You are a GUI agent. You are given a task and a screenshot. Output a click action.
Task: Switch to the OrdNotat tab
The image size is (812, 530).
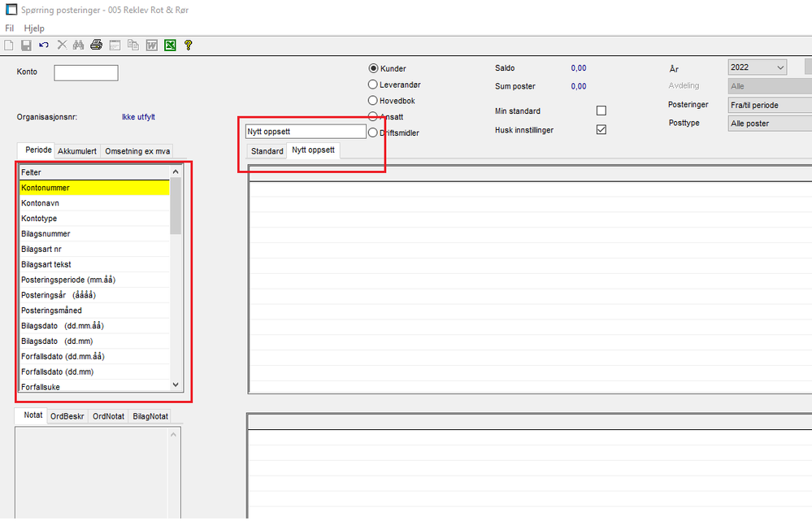point(109,416)
